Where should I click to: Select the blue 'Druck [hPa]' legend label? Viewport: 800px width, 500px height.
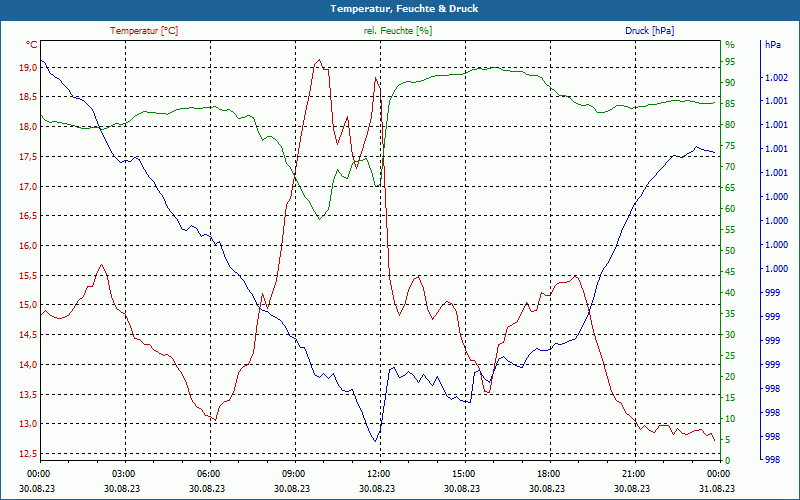click(x=649, y=31)
